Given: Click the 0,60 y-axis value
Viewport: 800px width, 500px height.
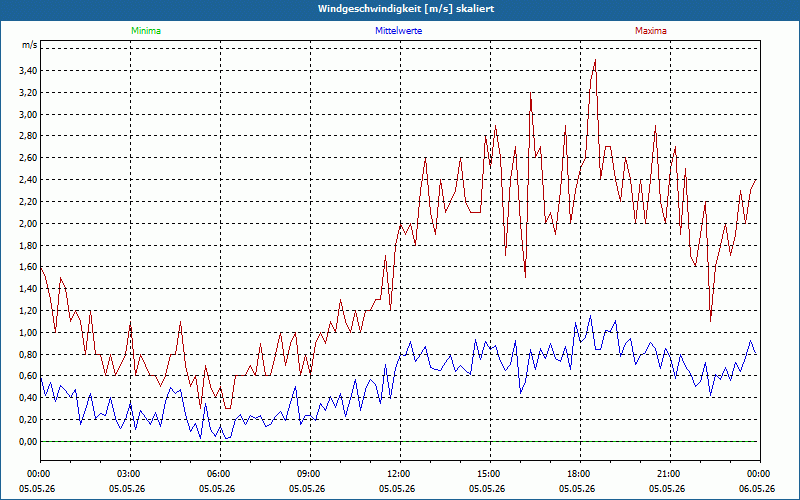Looking at the screenshot, I should point(28,377).
